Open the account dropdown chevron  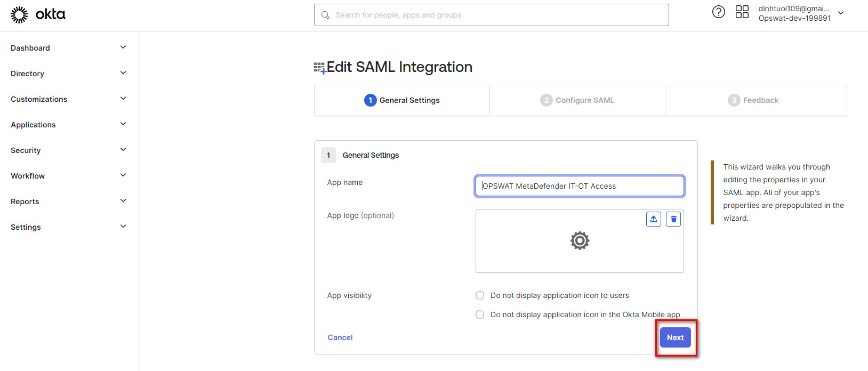click(x=841, y=13)
